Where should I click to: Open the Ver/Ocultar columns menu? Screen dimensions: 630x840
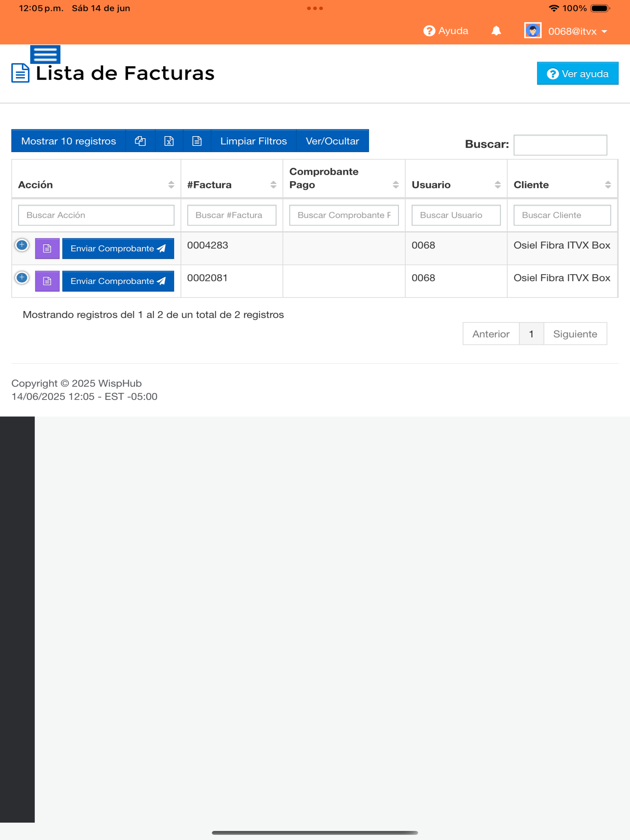click(333, 141)
